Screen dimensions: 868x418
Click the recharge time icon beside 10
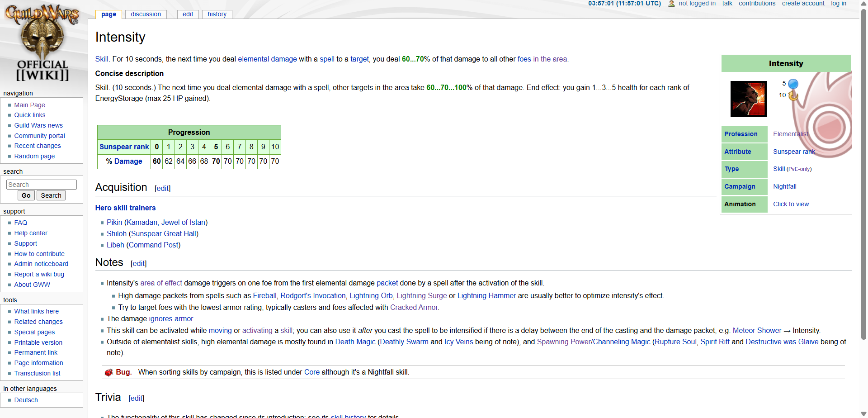(793, 95)
